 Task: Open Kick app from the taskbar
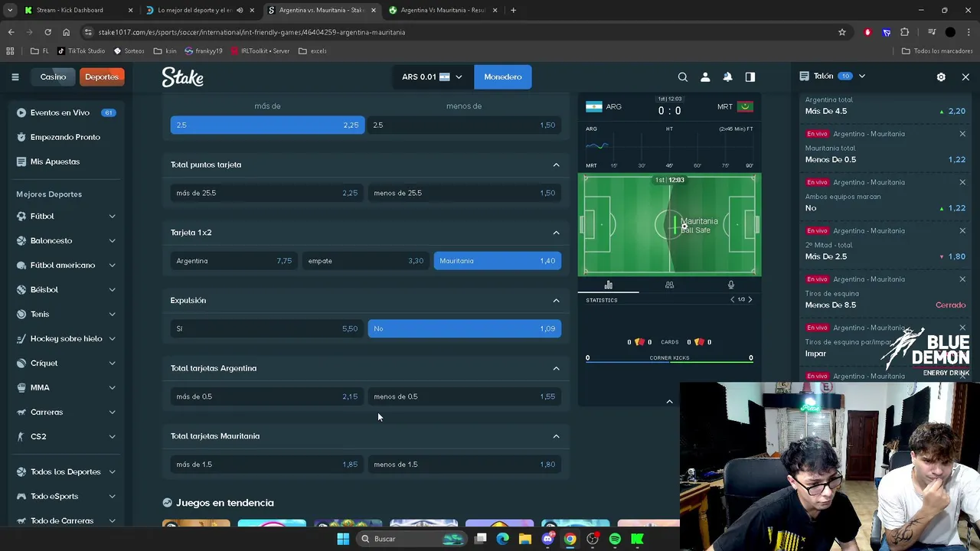click(637, 539)
